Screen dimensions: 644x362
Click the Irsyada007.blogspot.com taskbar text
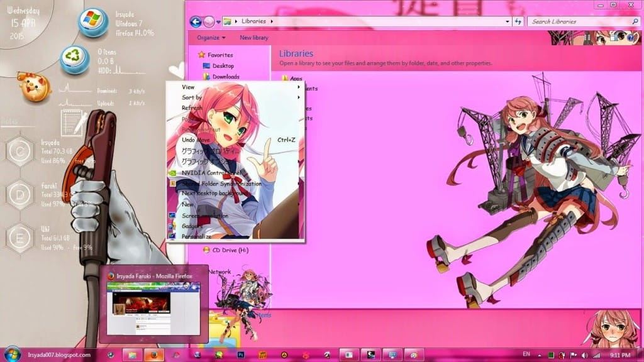click(59, 354)
